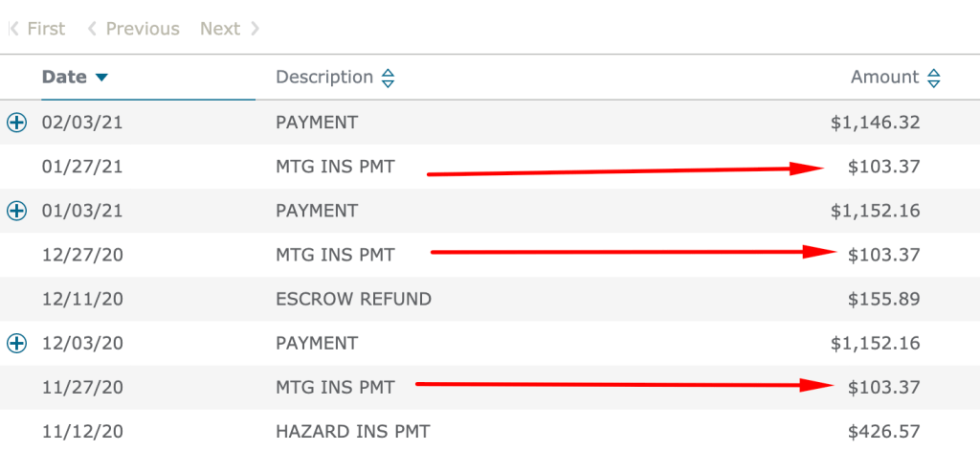Viewport: 980px width, 451px height.
Task: Expand the 12/03/20 PAYMENT row plus icon
Action: point(16,343)
